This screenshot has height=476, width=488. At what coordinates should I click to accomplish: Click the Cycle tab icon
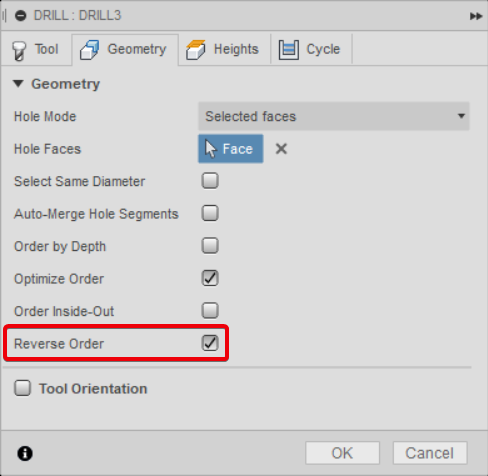coord(288,50)
